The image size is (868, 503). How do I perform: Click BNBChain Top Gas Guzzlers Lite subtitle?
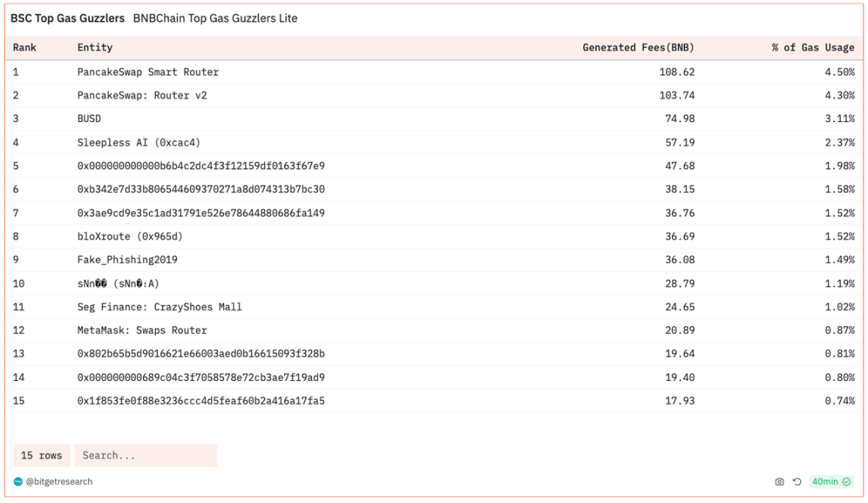click(x=215, y=18)
